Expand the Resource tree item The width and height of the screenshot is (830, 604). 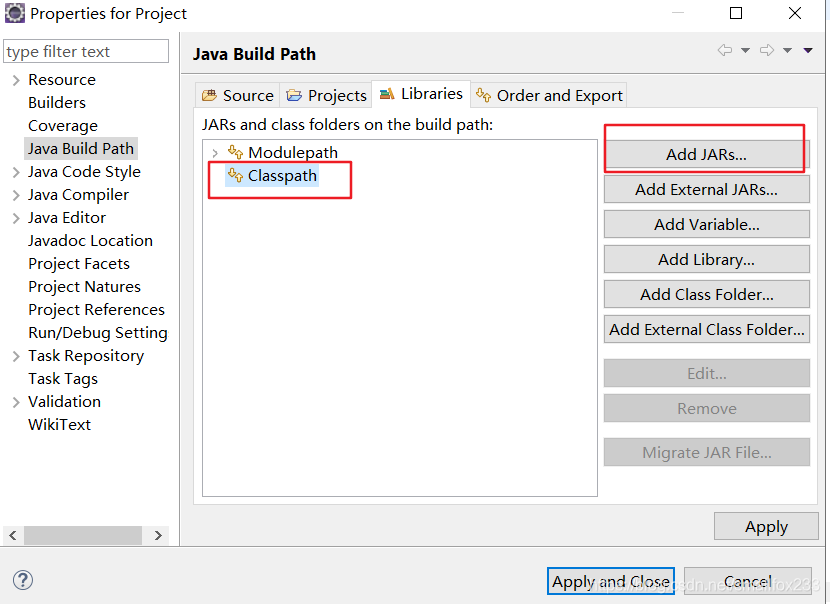[x=16, y=80]
